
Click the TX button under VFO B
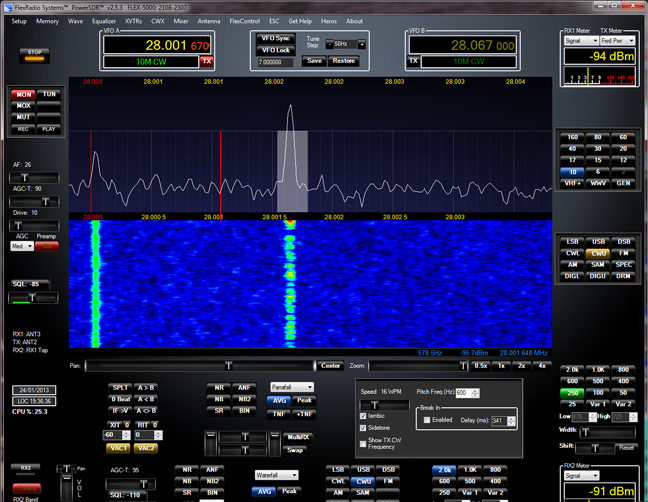tap(413, 61)
